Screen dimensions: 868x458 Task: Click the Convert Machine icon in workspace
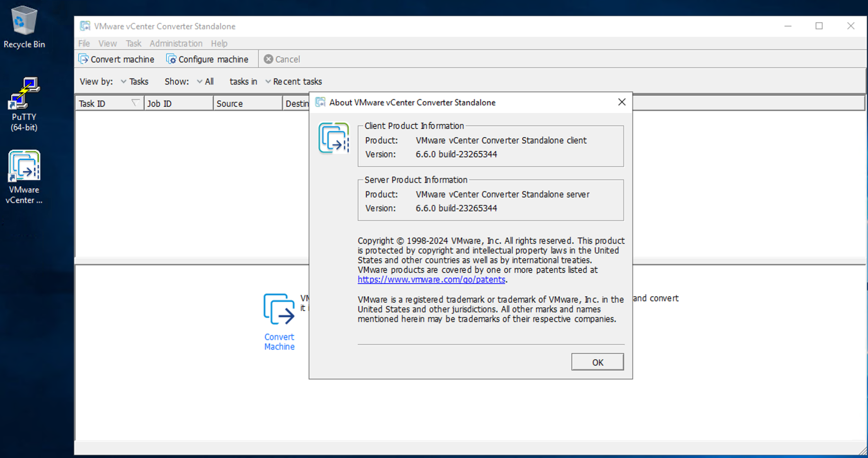pos(279,308)
